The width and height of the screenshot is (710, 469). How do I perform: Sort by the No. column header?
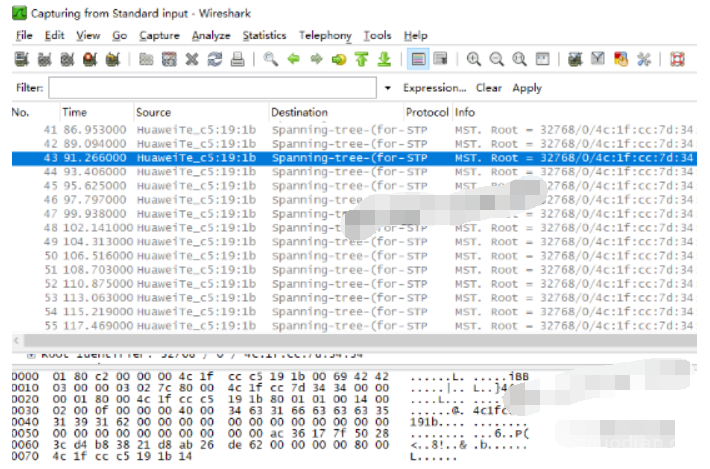coord(35,112)
